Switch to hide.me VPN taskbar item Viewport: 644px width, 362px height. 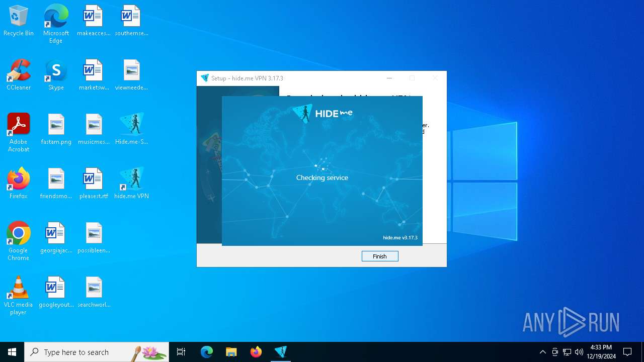click(x=280, y=352)
